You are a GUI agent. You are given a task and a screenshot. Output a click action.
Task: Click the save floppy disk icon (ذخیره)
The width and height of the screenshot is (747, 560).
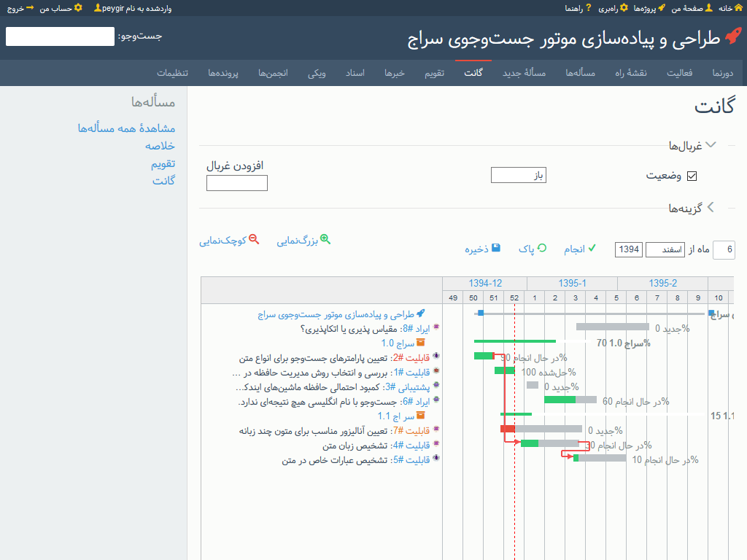496,248
